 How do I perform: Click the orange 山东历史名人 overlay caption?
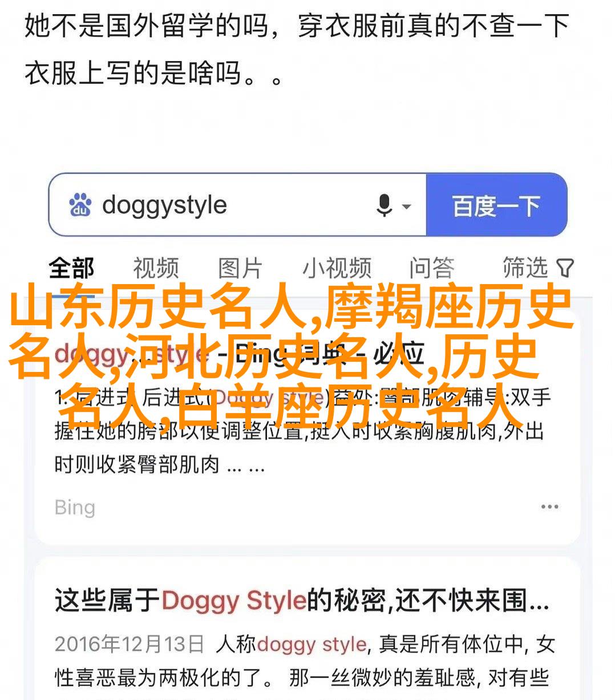click(x=293, y=360)
